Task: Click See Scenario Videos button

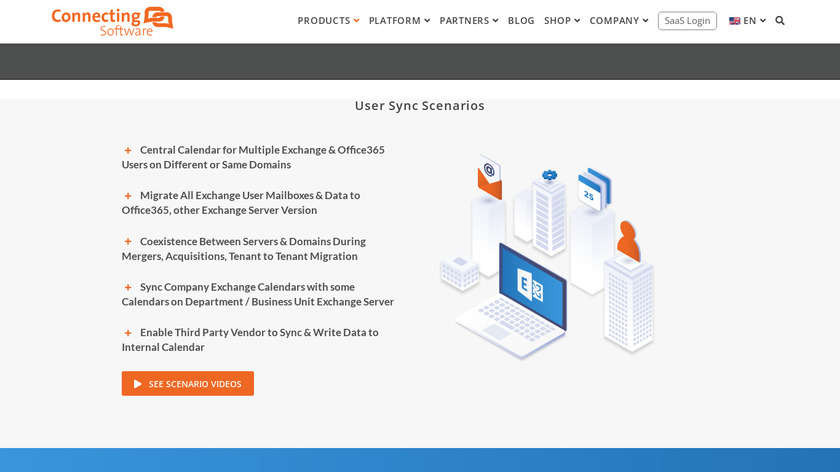Action: point(188,384)
